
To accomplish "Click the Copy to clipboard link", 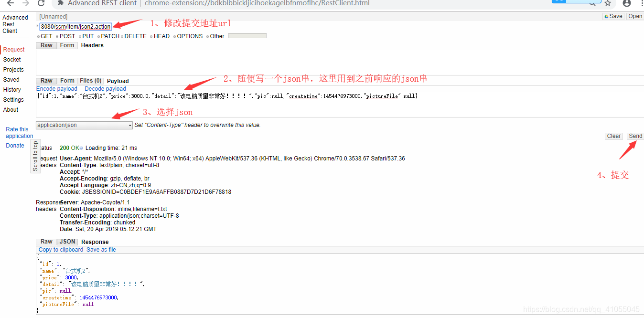I will tap(60, 249).
